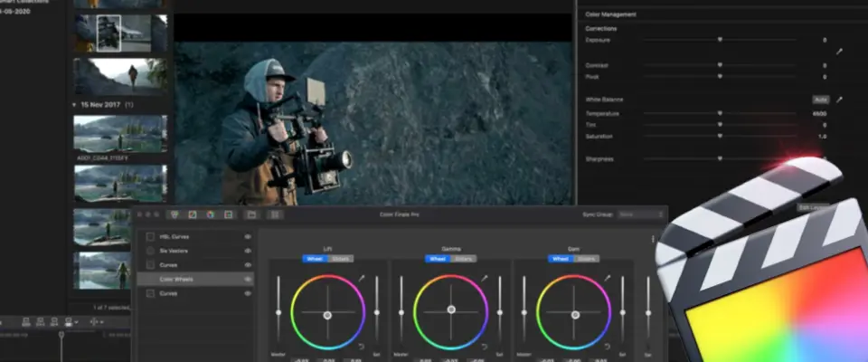Viewport: 868px width, 362px height.
Task: Select the Color Wheels layer row
Action: point(195,280)
